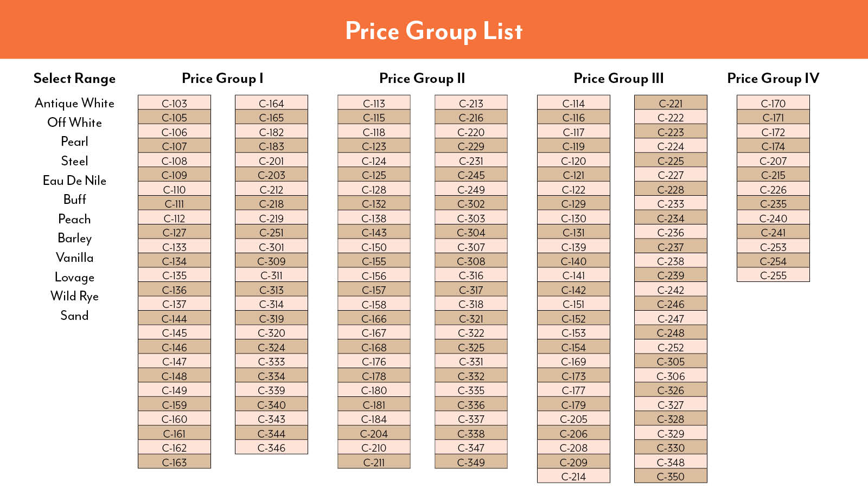The width and height of the screenshot is (868, 488).
Task: Click the Select Range heading
Action: [74, 79]
